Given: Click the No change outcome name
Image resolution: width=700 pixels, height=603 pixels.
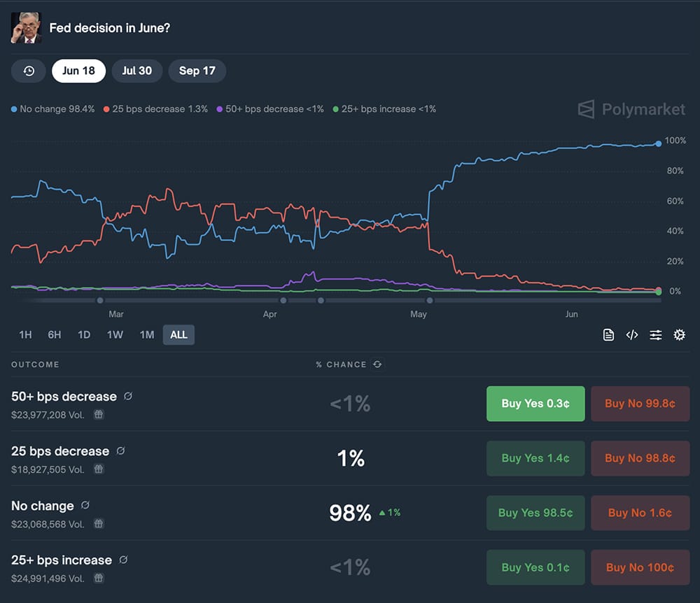Looking at the screenshot, I should pos(43,506).
